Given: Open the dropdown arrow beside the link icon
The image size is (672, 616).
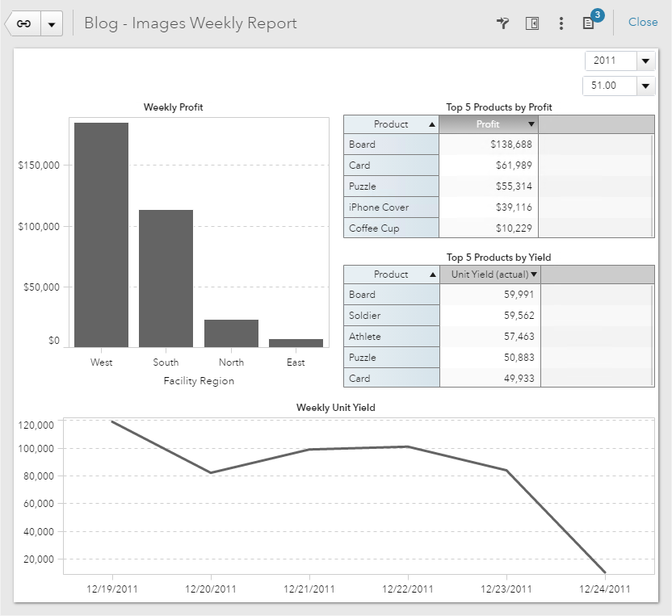Looking at the screenshot, I should click(52, 23).
